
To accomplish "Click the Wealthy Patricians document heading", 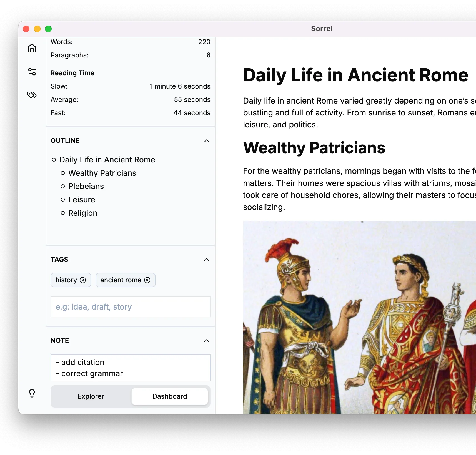I will 314,148.
